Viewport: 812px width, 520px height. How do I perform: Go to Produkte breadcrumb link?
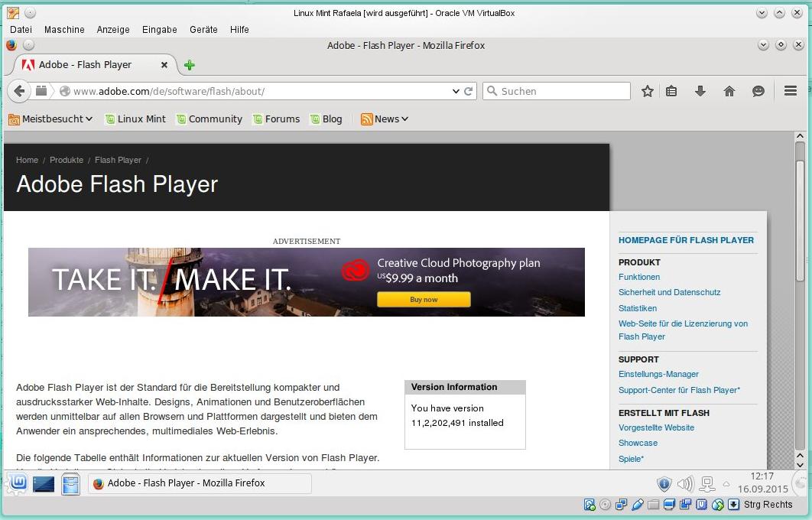[x=67, y=160]
